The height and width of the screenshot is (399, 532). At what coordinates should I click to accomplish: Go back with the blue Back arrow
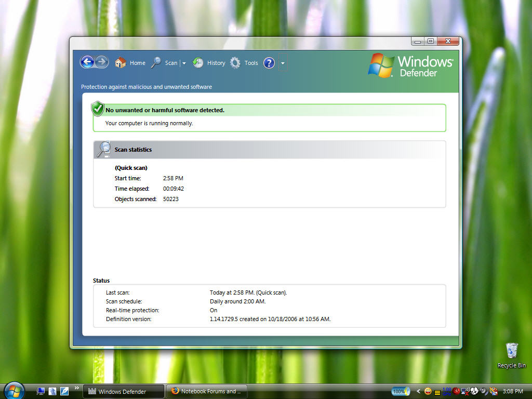87,62
